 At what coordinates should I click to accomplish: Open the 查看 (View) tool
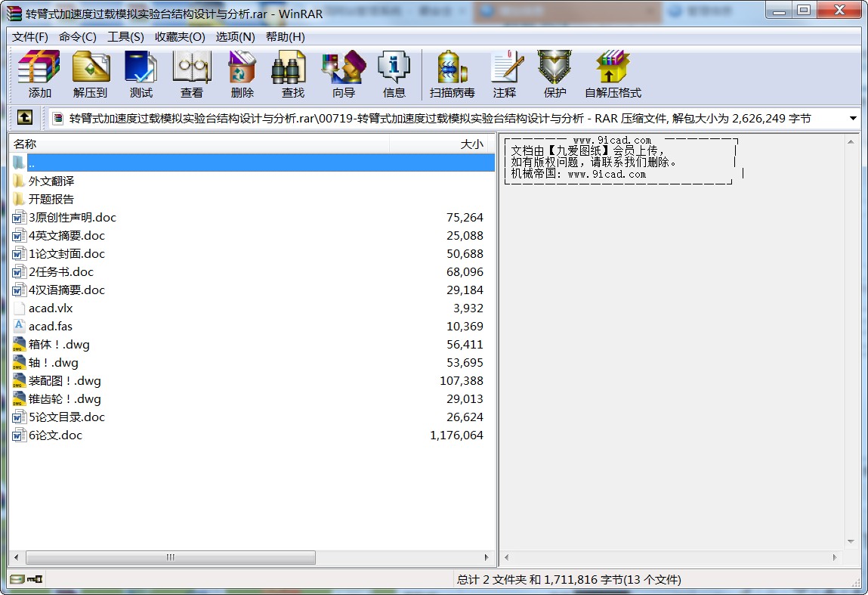191,74
